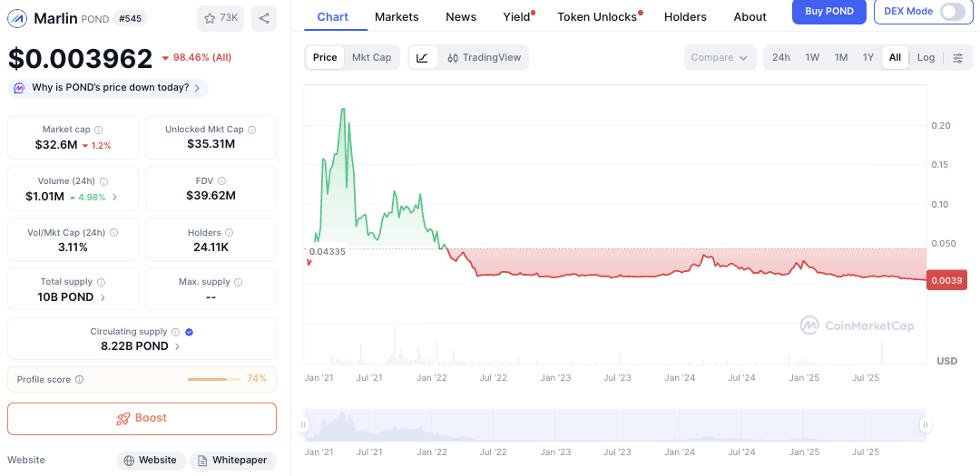The height and width of the screenshot is (476, 980).
Task: Enable Log scale on chart
Action: [926, 58]
